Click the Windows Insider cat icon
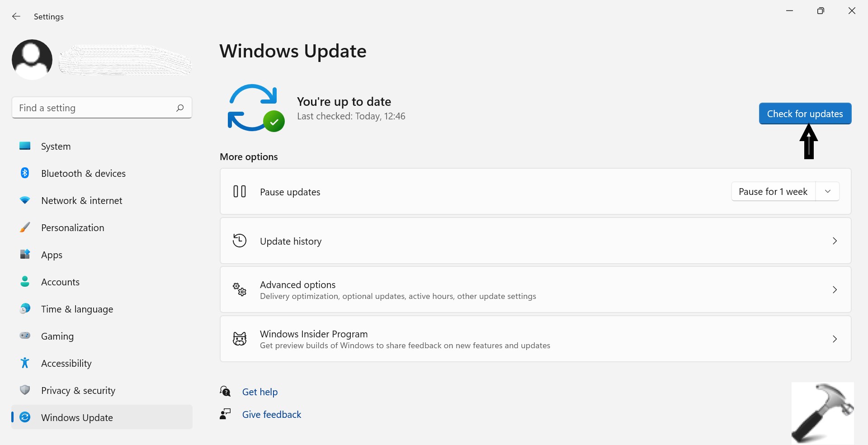Viewport: 868px width, 445px height. pyautogui.click(x=240, y=339)
